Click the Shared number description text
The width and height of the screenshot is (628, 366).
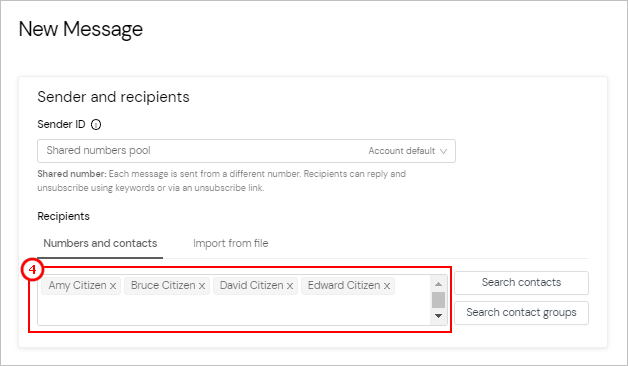click(x=221, y=181)
